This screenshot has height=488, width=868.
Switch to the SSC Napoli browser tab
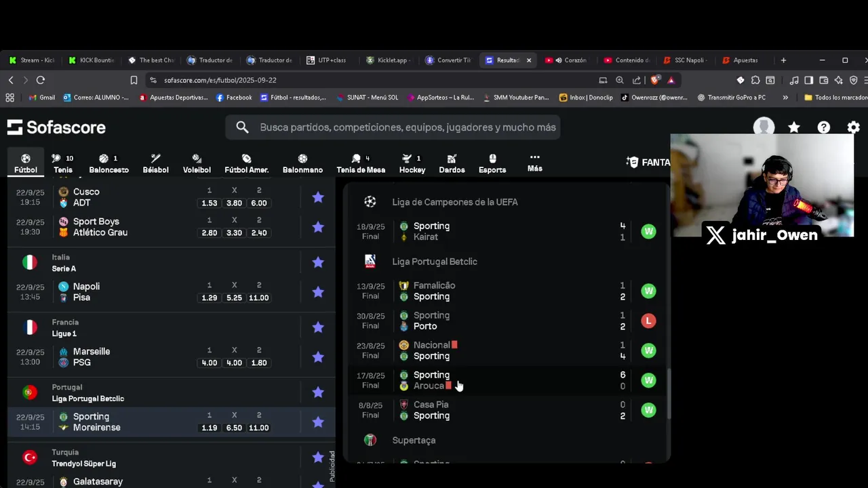pyautogui.click(x=685, y=60)
